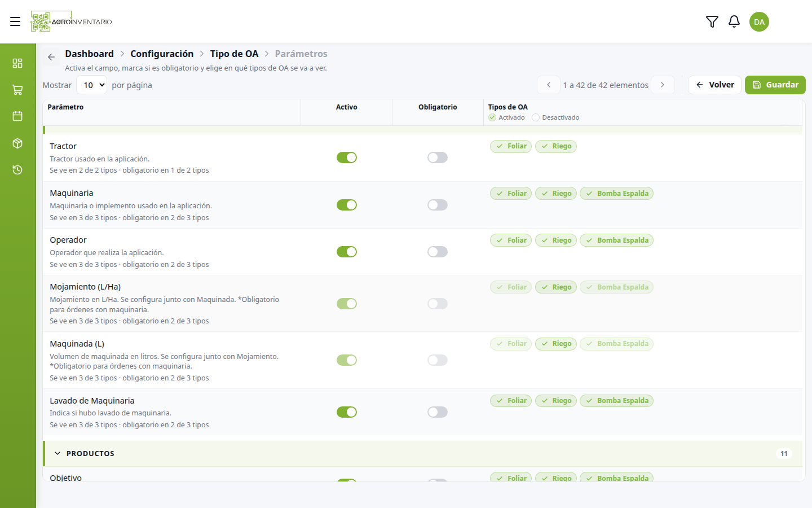Open the DA user avatar
The image size is (812, 508).
[759, 22]
